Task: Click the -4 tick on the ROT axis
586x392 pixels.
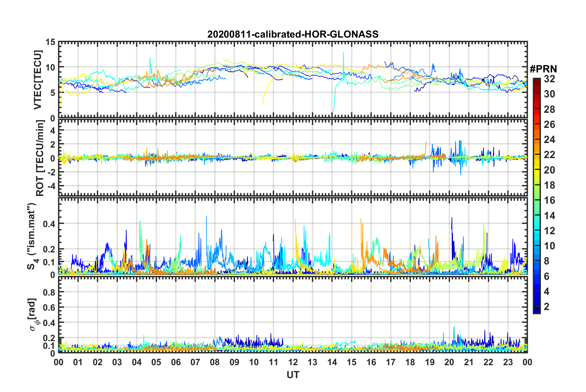Action: (x=50, y=186)
